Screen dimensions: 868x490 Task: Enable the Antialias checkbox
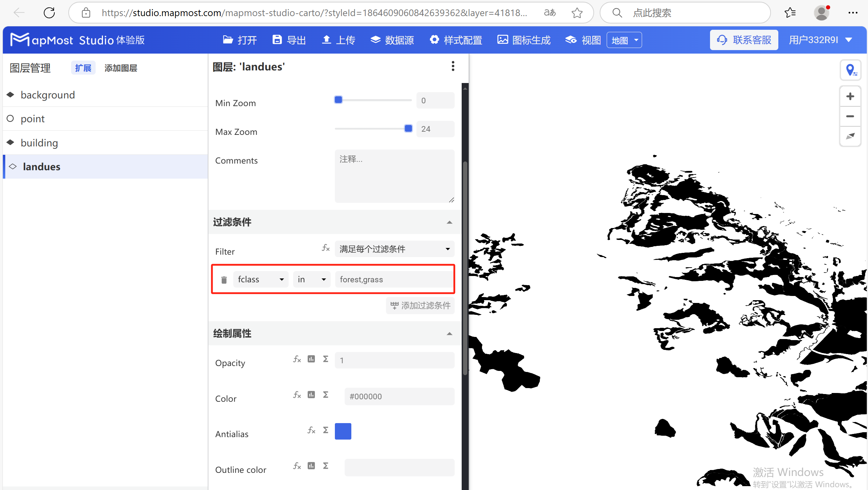343,431
